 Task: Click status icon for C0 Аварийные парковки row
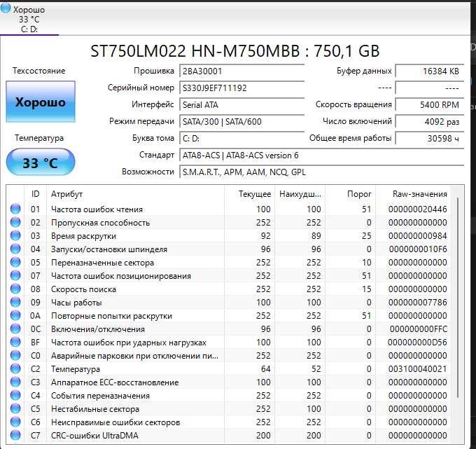(15, 355)
